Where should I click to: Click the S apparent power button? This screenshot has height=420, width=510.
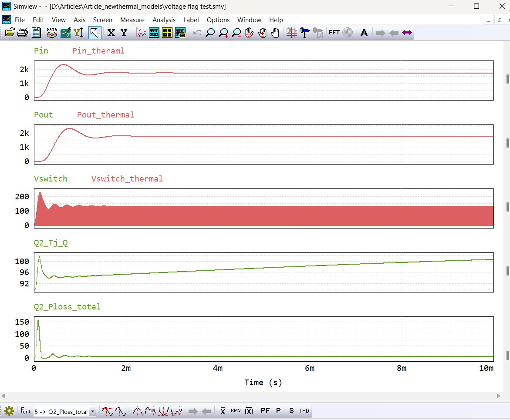pyautogui.click(x=291, y=410)
